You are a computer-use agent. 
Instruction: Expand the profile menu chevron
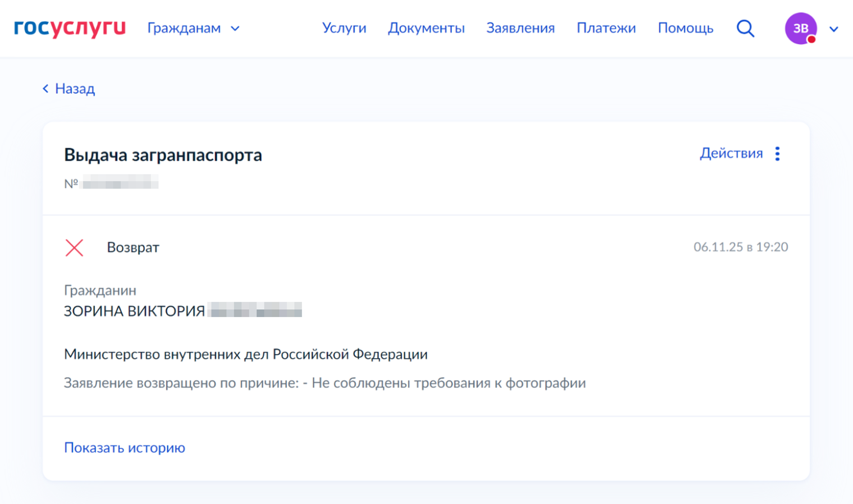[834, 29]
